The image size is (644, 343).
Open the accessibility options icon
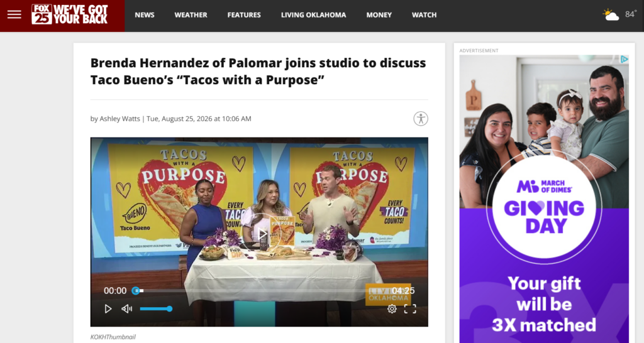pyautogui.click(x=421, y=119)
